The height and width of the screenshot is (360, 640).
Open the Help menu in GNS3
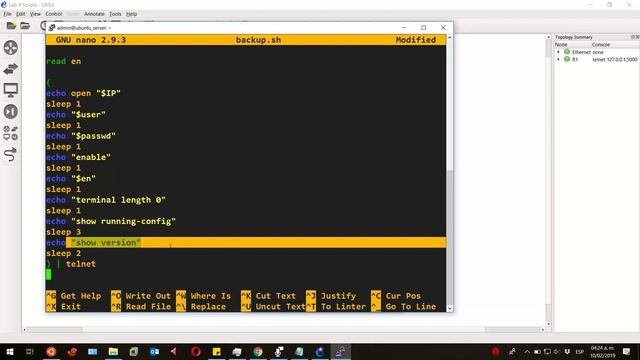[131, 14]
